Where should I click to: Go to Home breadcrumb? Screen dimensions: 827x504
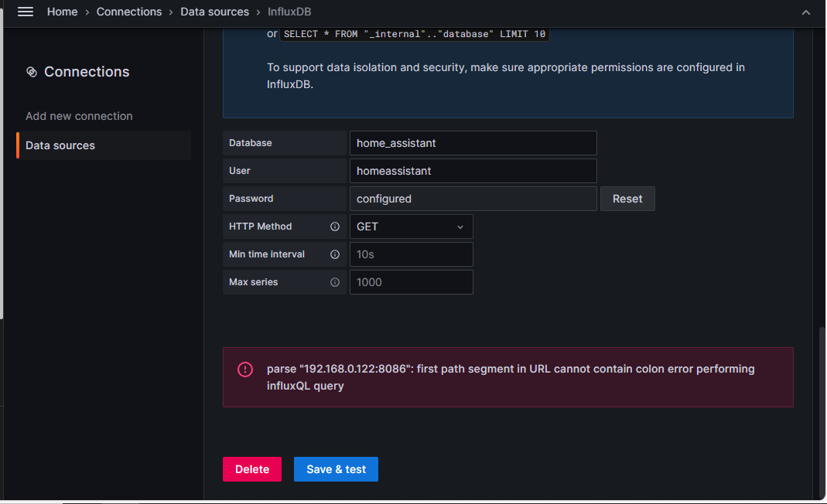62,12
